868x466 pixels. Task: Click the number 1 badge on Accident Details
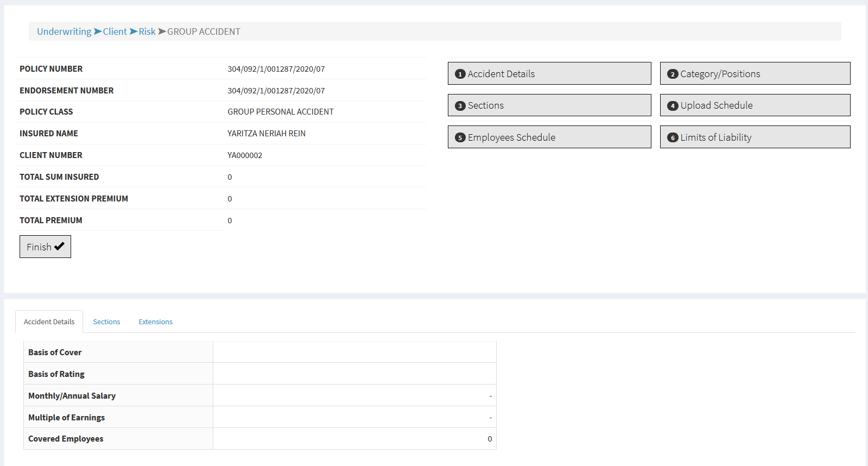point(460,74)
